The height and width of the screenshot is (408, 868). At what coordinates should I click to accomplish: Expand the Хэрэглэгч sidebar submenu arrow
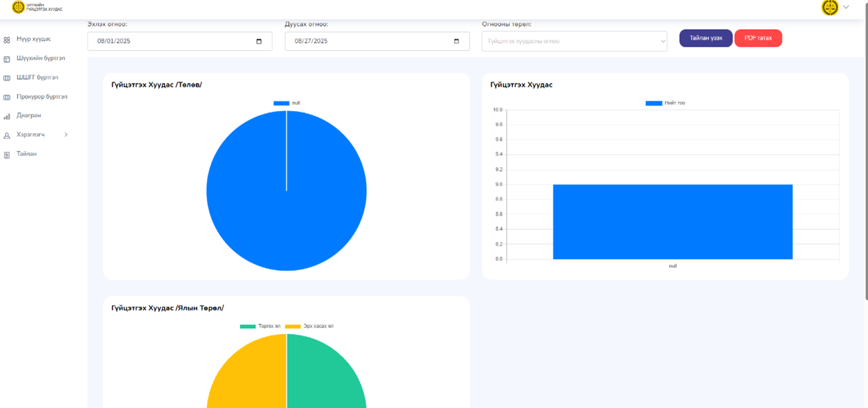66,135
